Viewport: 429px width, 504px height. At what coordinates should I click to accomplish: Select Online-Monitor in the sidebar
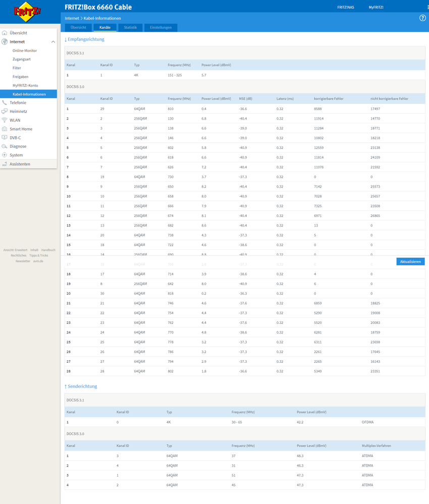25,50
